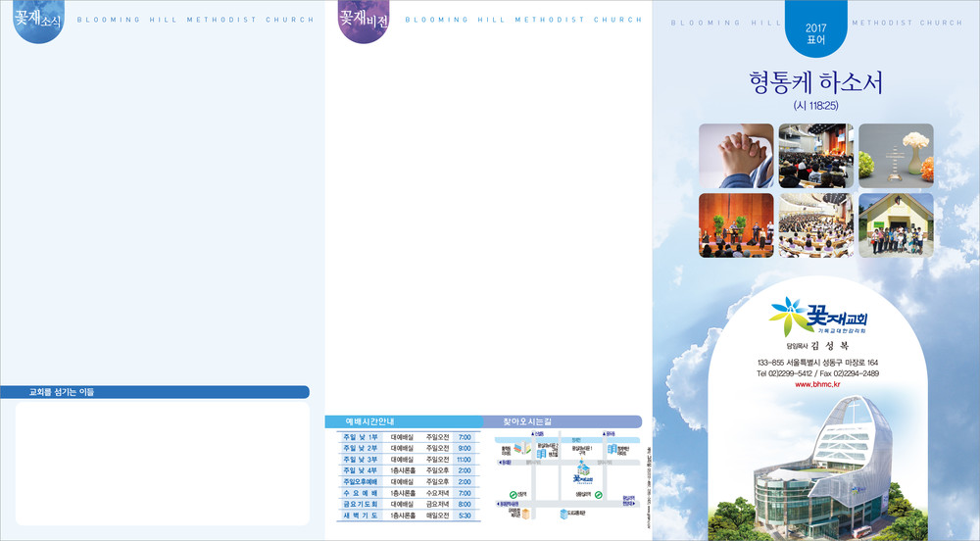
Task: Click the green subway icon at bottom-left of map
Action: tap(513, 495)
